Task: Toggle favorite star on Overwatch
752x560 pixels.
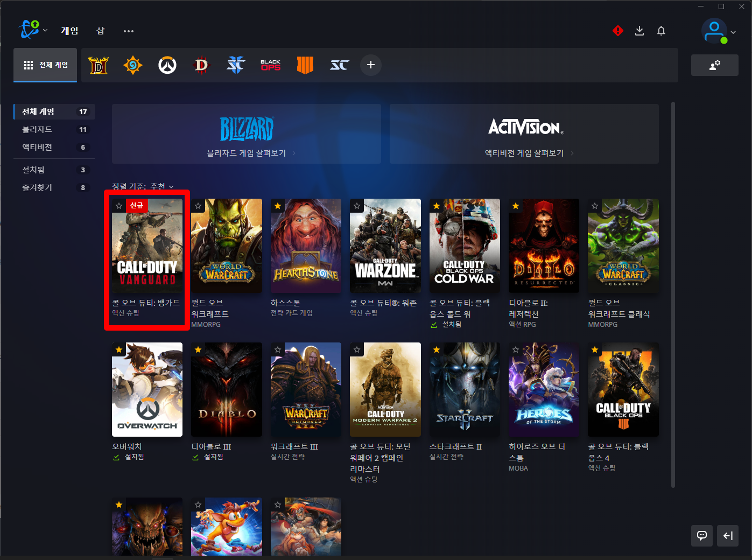Action: 119,349
